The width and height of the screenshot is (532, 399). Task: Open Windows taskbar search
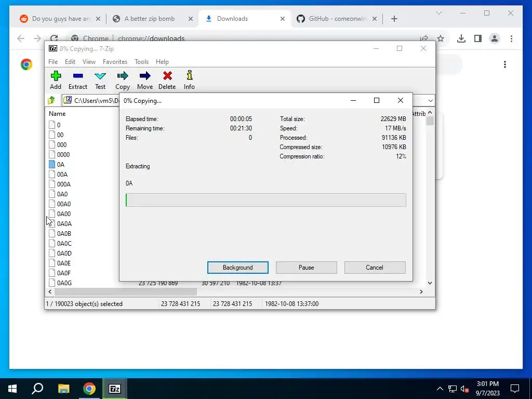37,389
